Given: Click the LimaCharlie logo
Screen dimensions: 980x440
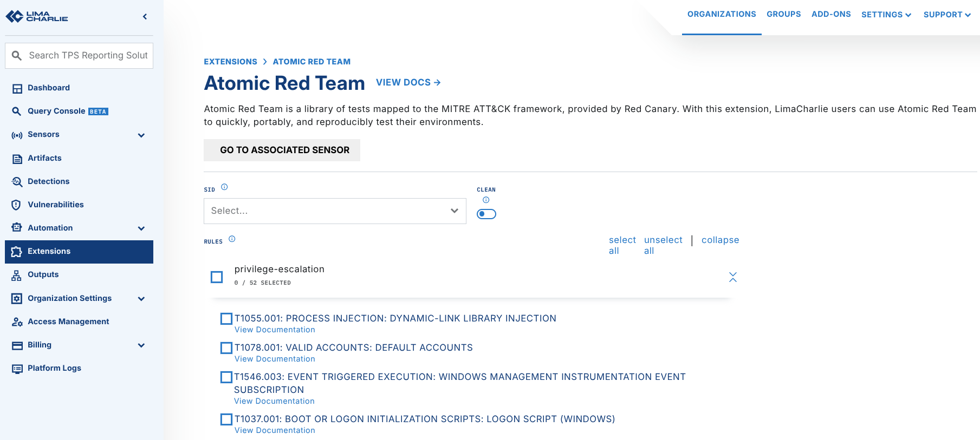Looking at the screenshot, I should (x=37, y=17).
